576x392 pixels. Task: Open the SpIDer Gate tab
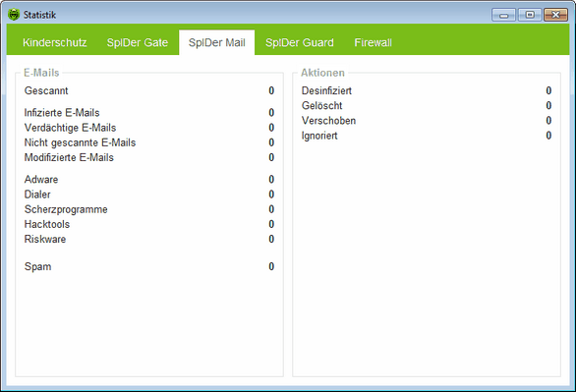coord(138,42)
